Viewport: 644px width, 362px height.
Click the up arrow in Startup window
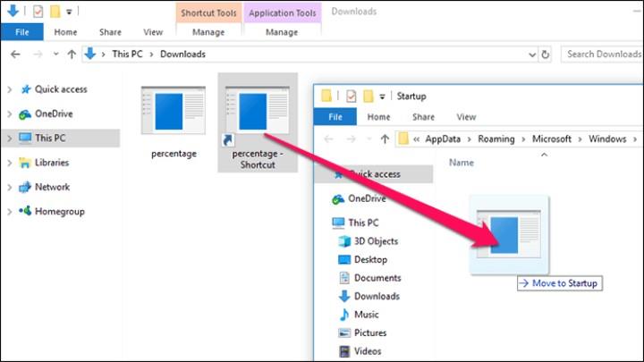385,139
